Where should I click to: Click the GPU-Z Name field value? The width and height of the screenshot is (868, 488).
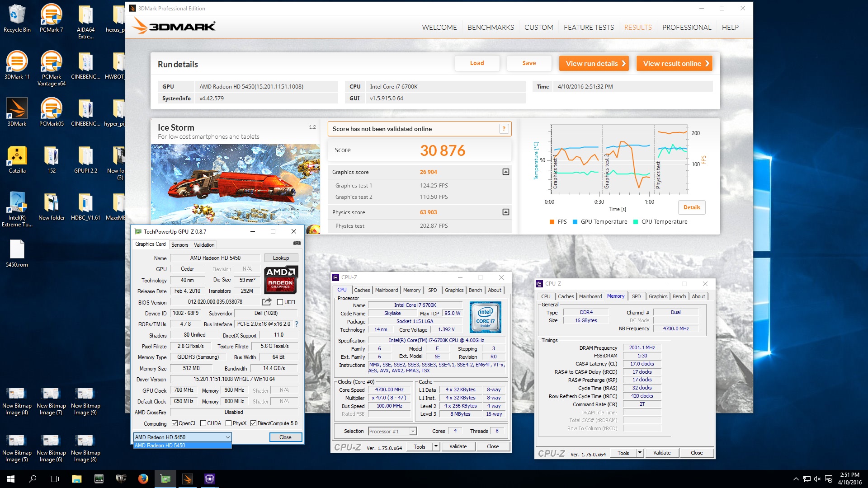point(215,258)
